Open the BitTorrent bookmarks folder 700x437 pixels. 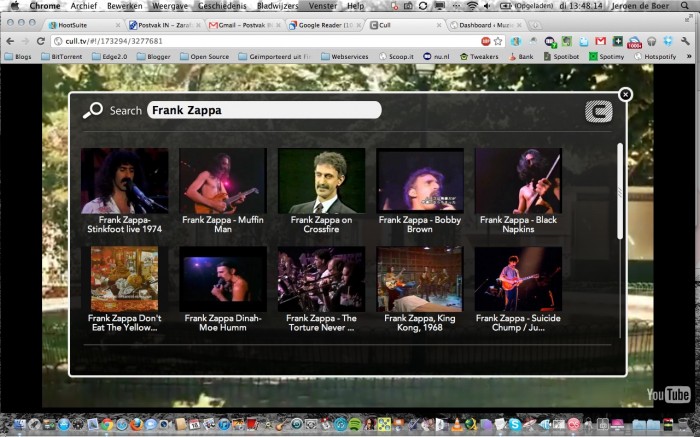[62, 57]
